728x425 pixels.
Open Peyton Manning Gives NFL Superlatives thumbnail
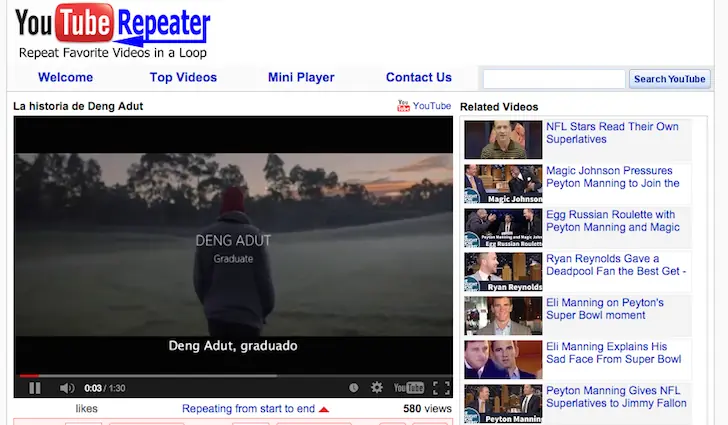point(503,404)
